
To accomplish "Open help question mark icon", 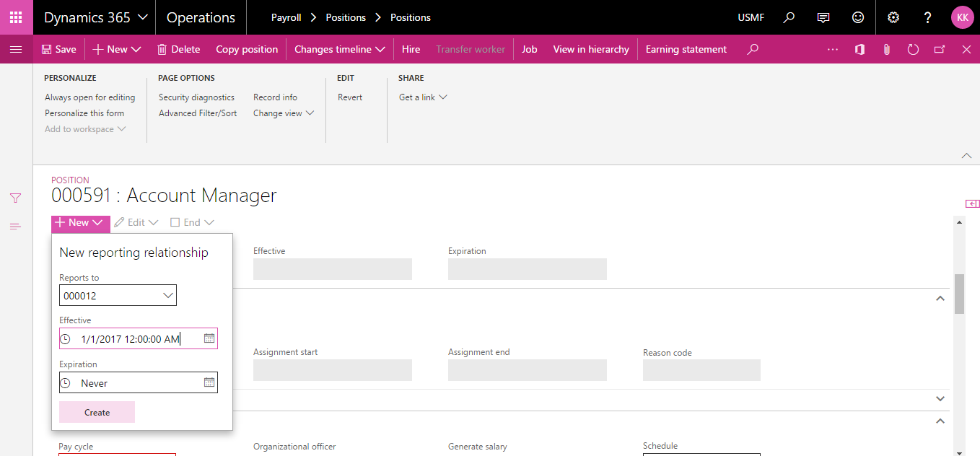I will [x=928, y=17].
